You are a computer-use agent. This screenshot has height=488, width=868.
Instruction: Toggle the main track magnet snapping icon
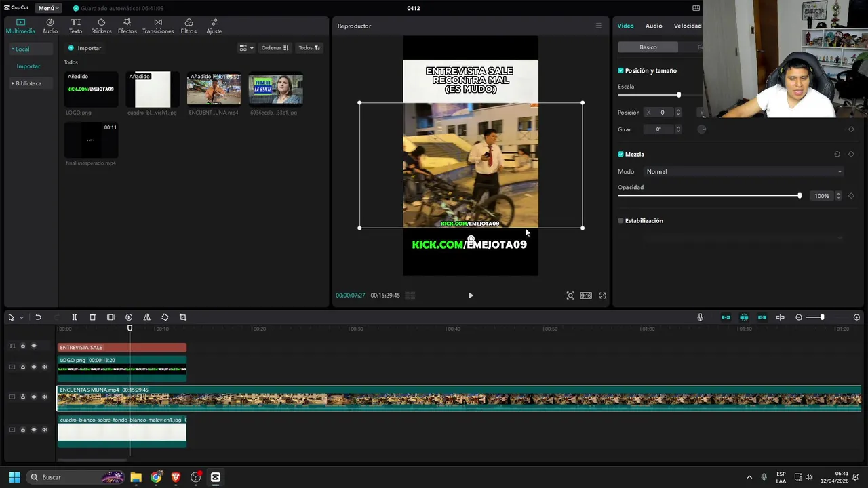point(726,317)
